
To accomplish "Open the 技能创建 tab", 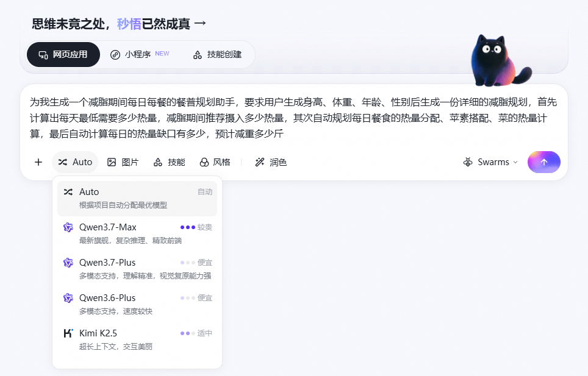I will click(218, 55).
